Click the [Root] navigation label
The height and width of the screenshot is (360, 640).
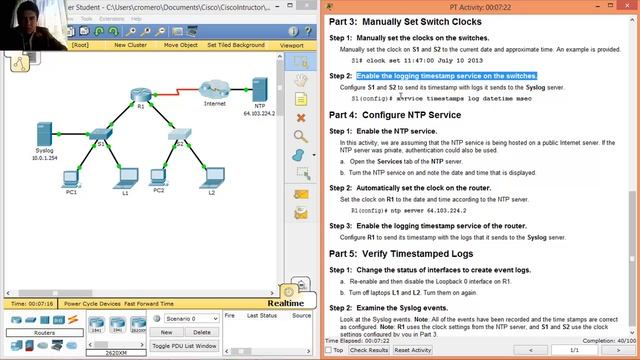[x=80, y=45]
